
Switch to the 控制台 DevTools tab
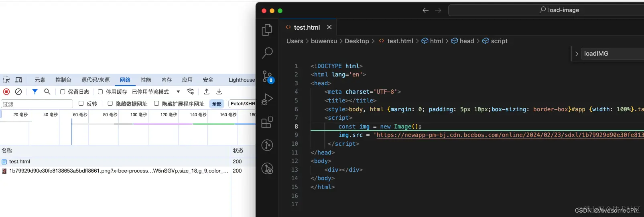tap(63, 80)
